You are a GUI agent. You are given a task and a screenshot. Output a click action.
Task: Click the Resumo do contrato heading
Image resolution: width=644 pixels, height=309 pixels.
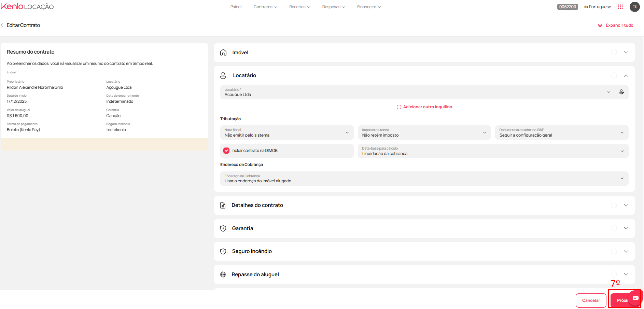pos(31,52)
